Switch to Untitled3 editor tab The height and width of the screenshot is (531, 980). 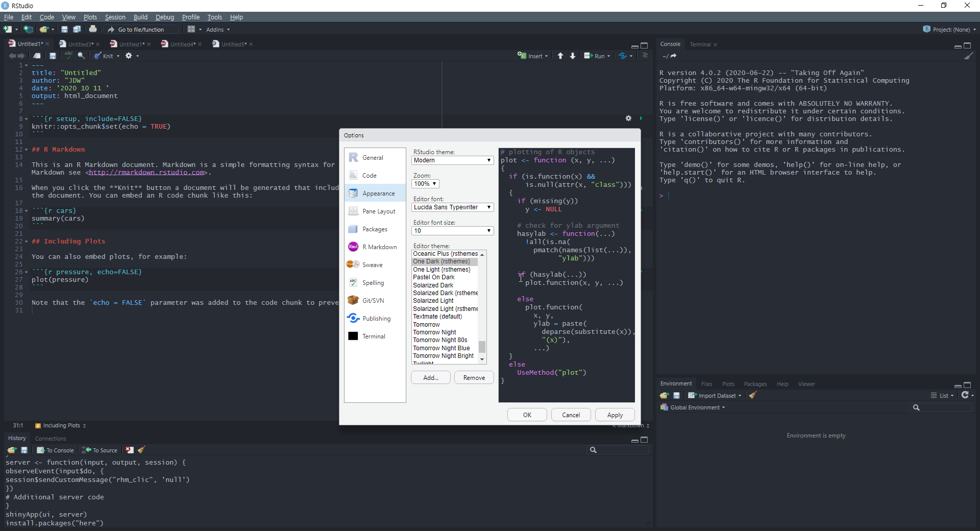tap(80, 44)
